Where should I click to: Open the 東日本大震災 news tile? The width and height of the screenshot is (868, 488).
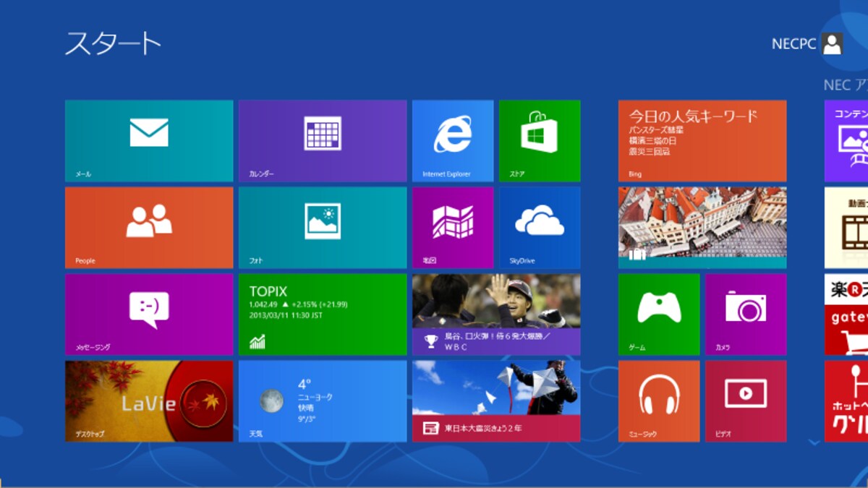(496, 401)
